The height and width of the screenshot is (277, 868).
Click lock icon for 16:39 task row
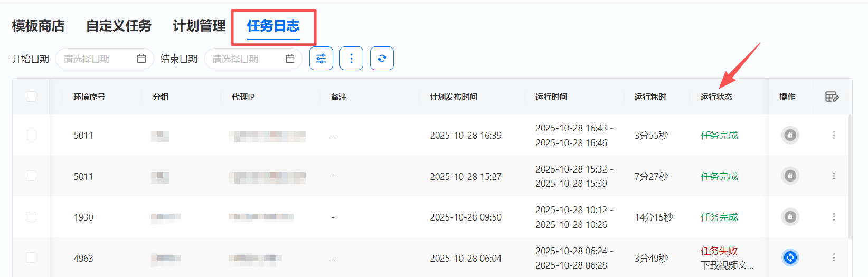790,135
